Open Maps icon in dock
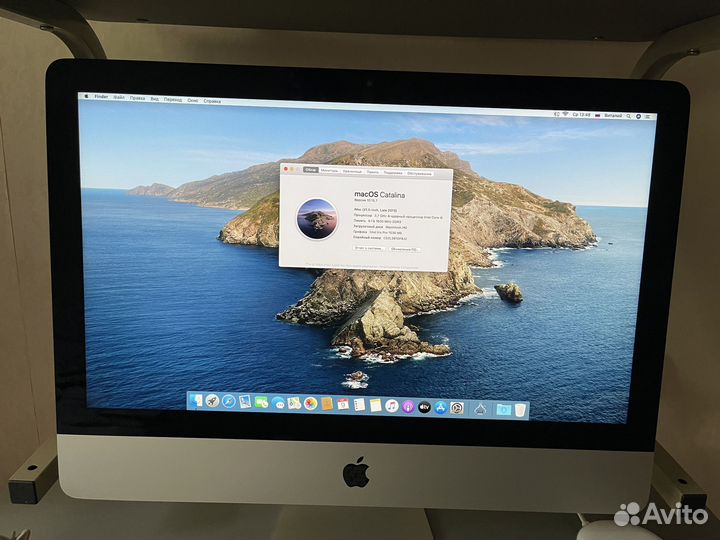Screen dimensions: 720x540 (294, 403)
